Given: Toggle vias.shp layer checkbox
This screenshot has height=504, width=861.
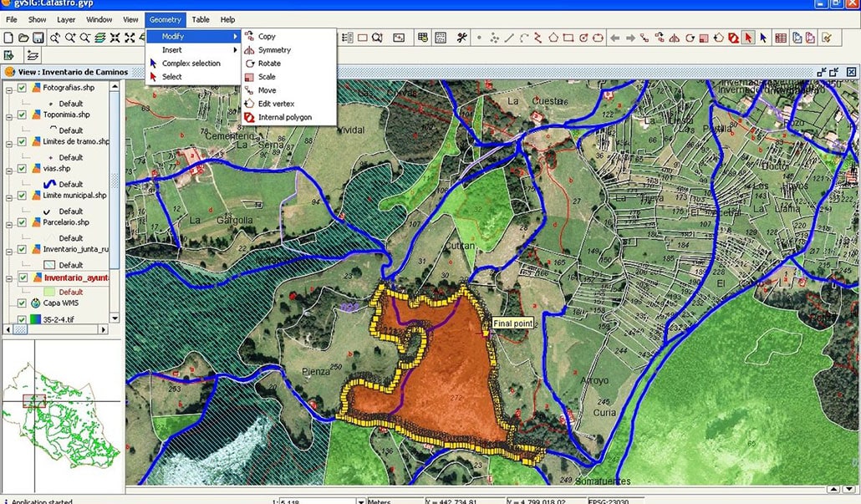Looking at the screenshot, I should (x=22, y=169).
